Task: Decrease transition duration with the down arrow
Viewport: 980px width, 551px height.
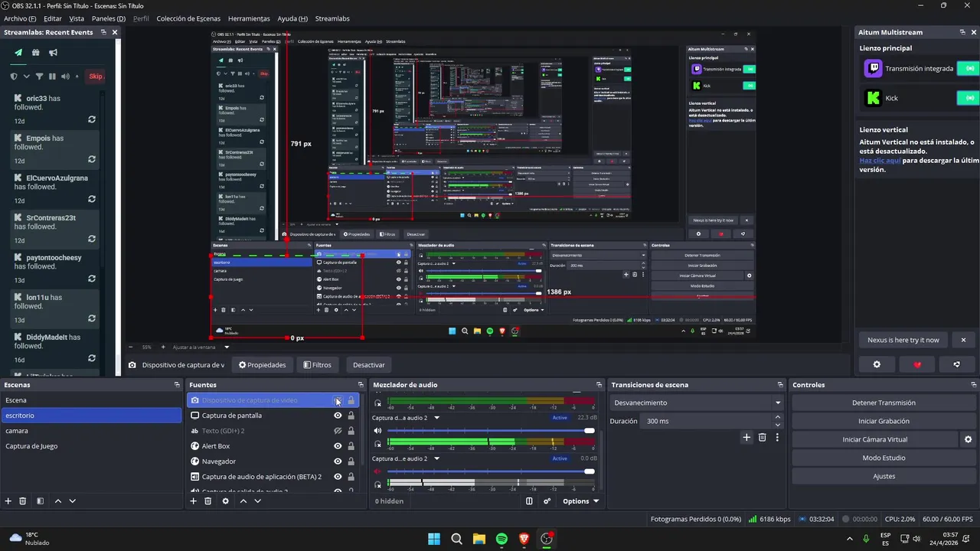Action: pos(778,425)
